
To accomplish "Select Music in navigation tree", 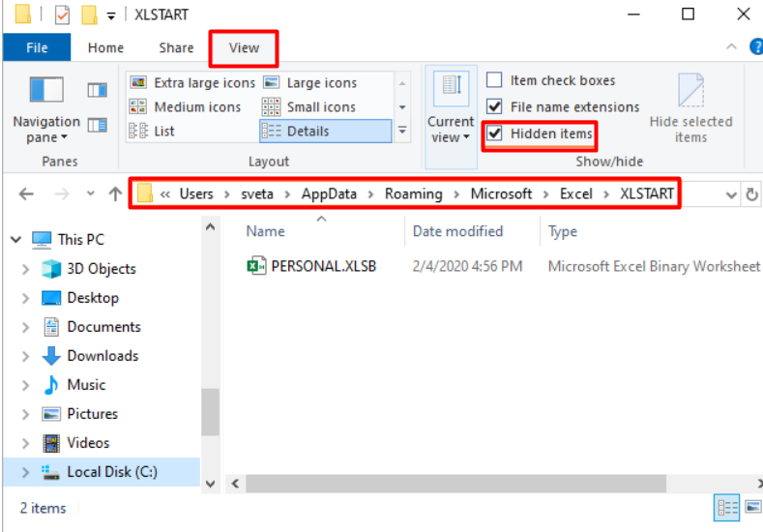I will click(86, 385).
